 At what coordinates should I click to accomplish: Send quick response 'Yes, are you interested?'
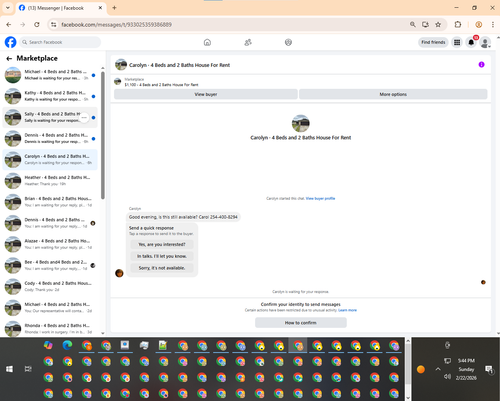tap(162, 244)
